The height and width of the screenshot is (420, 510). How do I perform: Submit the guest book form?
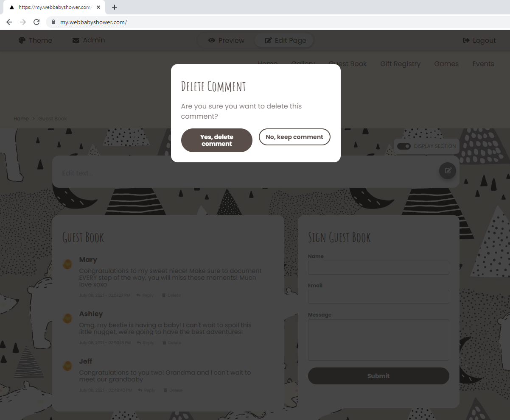pos(378,376)
